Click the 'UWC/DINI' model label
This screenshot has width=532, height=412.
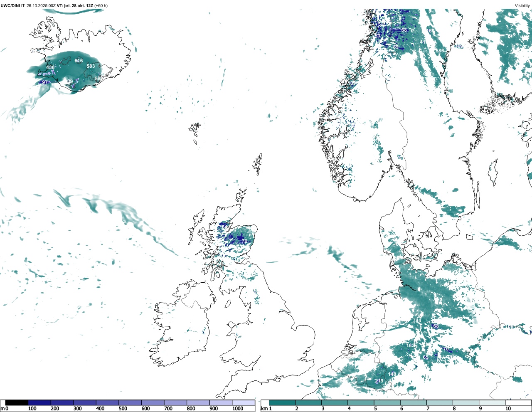(10, 5)
